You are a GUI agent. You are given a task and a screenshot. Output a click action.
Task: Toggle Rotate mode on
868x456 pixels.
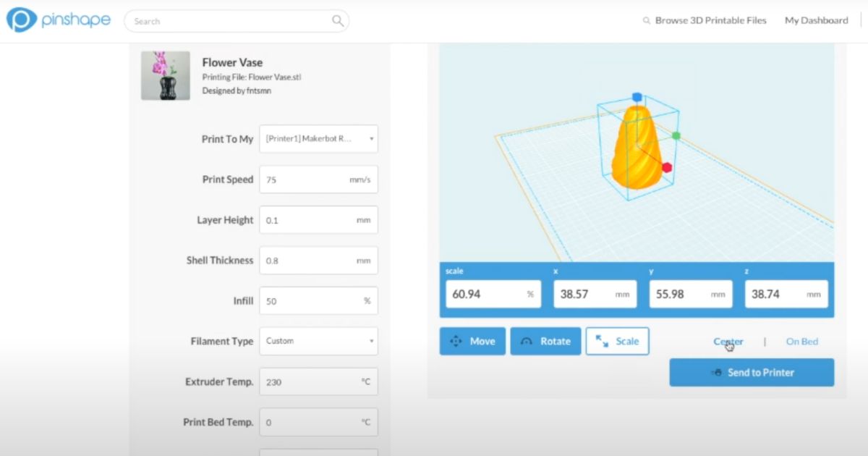click(x=545, y=341)
